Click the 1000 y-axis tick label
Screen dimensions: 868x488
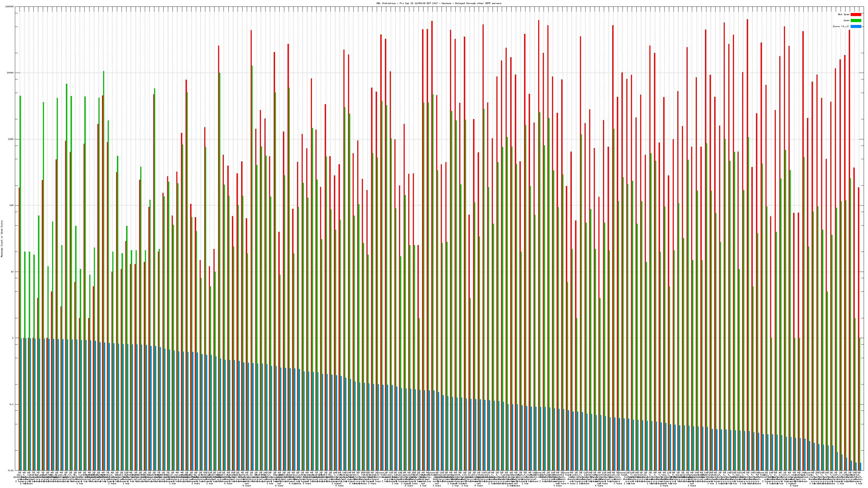[x=11, y=139]
